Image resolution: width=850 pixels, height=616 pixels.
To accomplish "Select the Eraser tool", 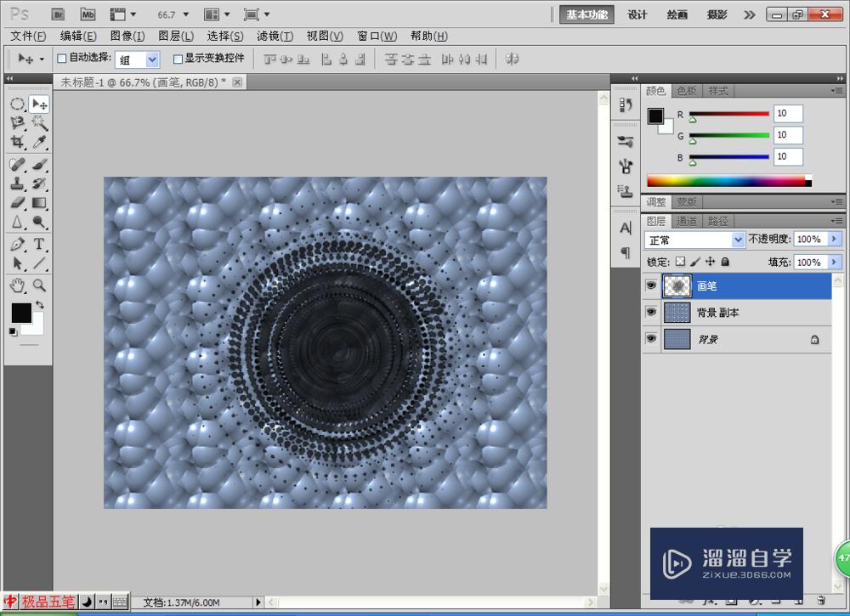I will coord(17,203).
